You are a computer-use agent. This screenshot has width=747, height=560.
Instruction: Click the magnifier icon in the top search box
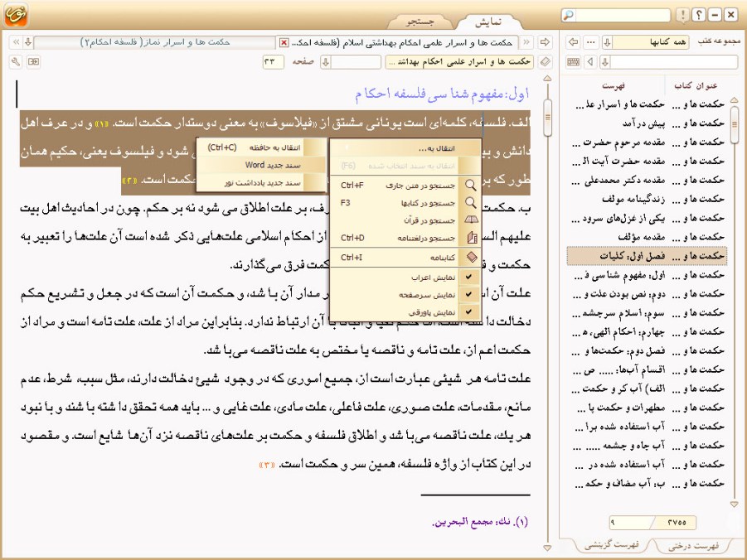(x=569, y=16)
